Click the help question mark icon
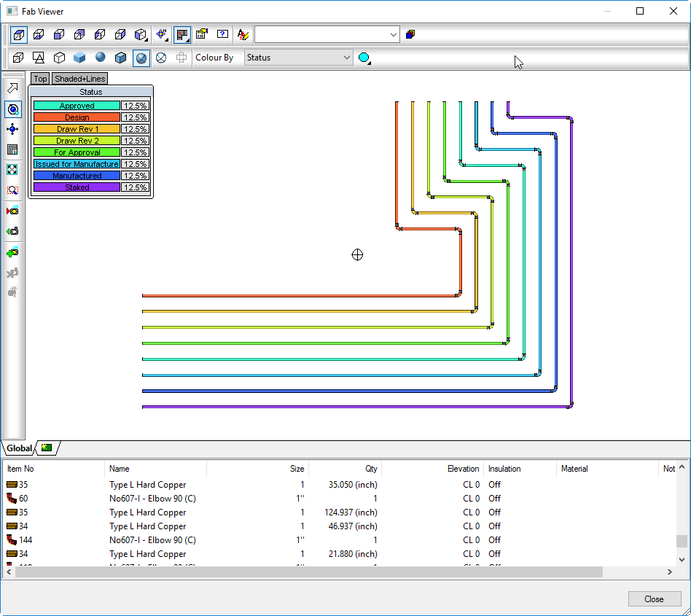691x616 pixels. pyautogui.click(x=222, y=34)
